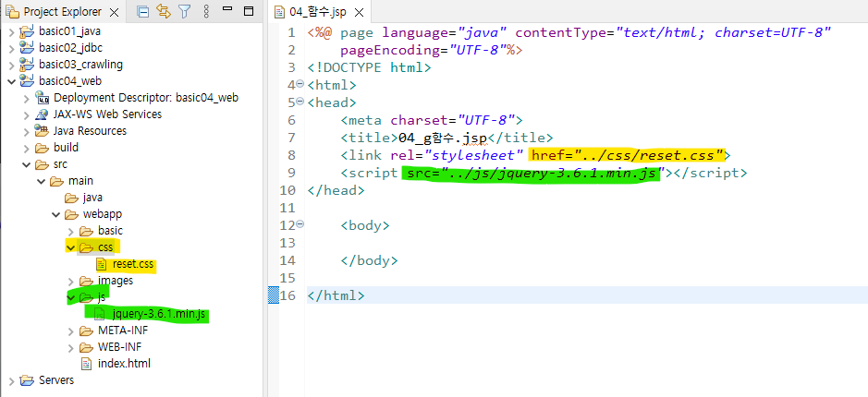Click line number 16 in editor gutter
Image resolution: width=868 pixels, height=397 pixels.
(287, 295)
